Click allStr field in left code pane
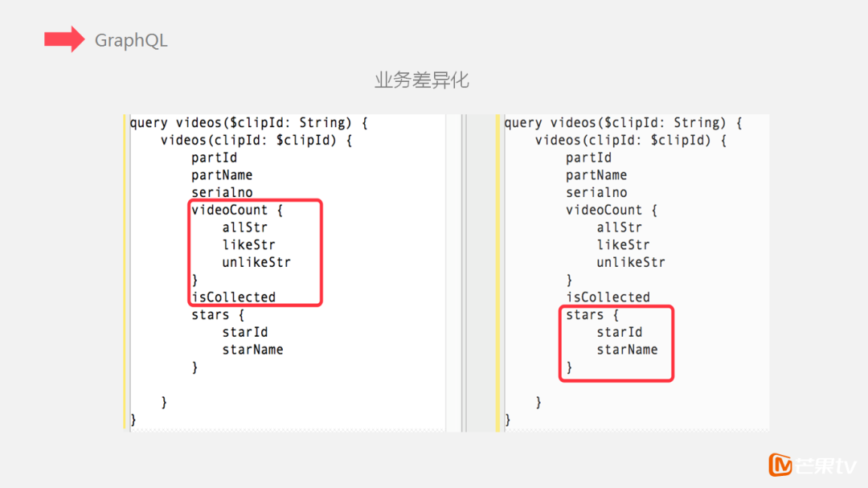The height and width of the screenshot is (488, 868). pyautogui.click(x=244, y=228)
